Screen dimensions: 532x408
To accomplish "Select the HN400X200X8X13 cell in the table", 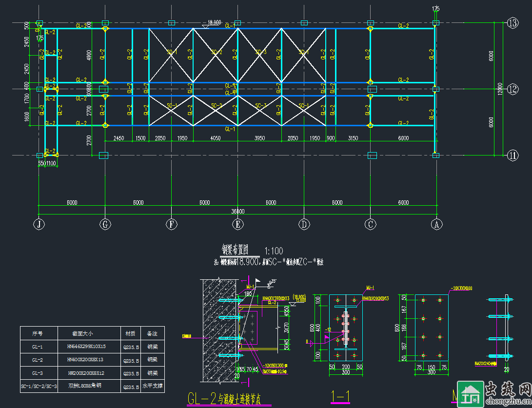I will click(x=85, y=360).
